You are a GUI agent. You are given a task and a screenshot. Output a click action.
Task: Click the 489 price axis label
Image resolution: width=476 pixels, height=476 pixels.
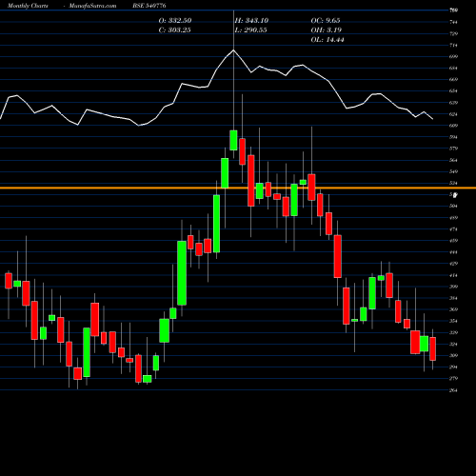(453, 218)
